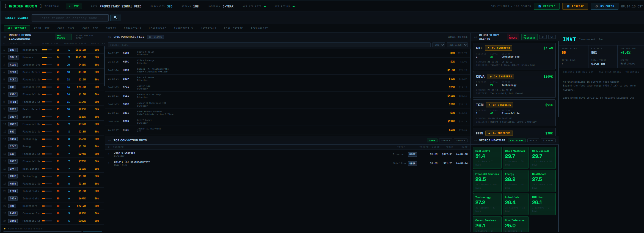Viewport: 644px width, 233px height.
Task: Switch to the Healthcare sector tab
Action: 157,28
